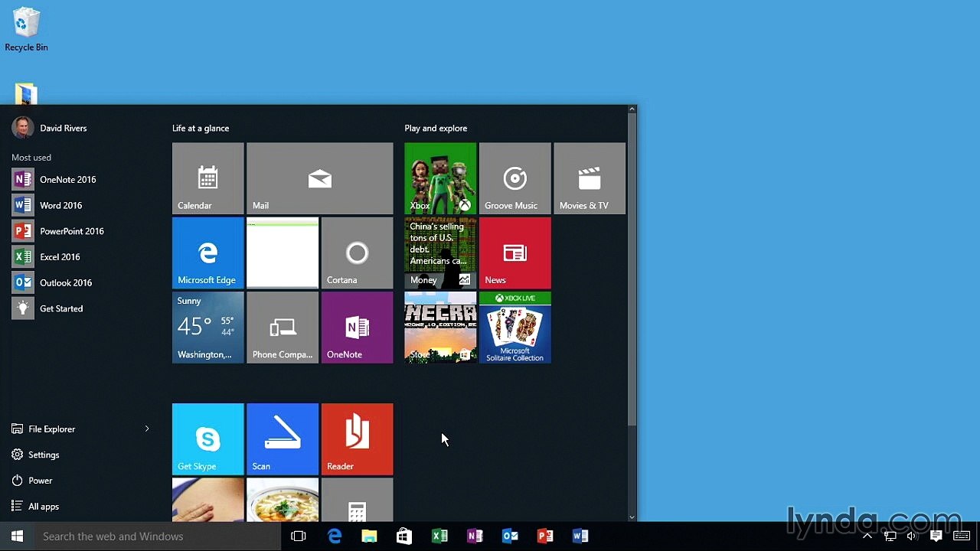Viewport: 980px width, 551px height.
Task: Click the 'Play and explore' group heading
Action: pos(436,128)
